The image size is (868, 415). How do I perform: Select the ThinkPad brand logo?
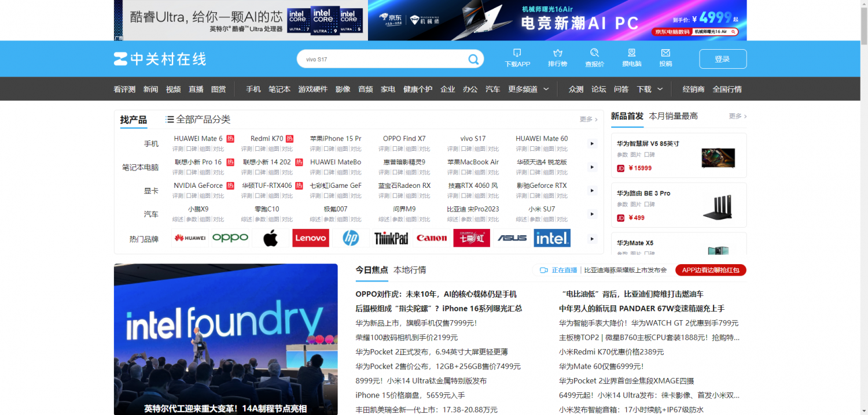391,238
